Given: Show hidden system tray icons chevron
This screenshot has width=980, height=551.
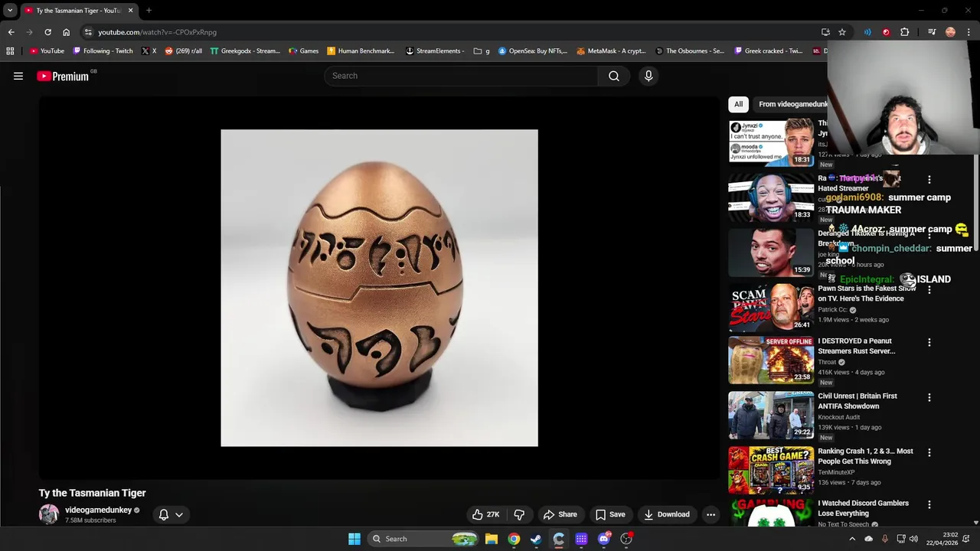Looking at the screenshot, I should [x=852, y=539].
